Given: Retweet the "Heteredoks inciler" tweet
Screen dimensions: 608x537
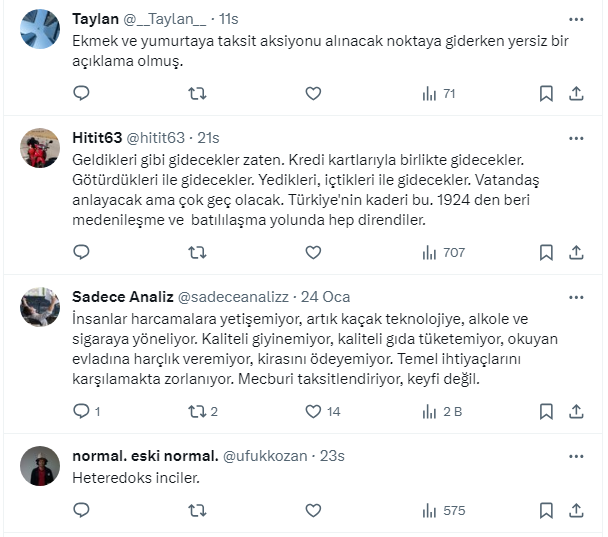Looking at the screenshot, I should click(198, 510).
